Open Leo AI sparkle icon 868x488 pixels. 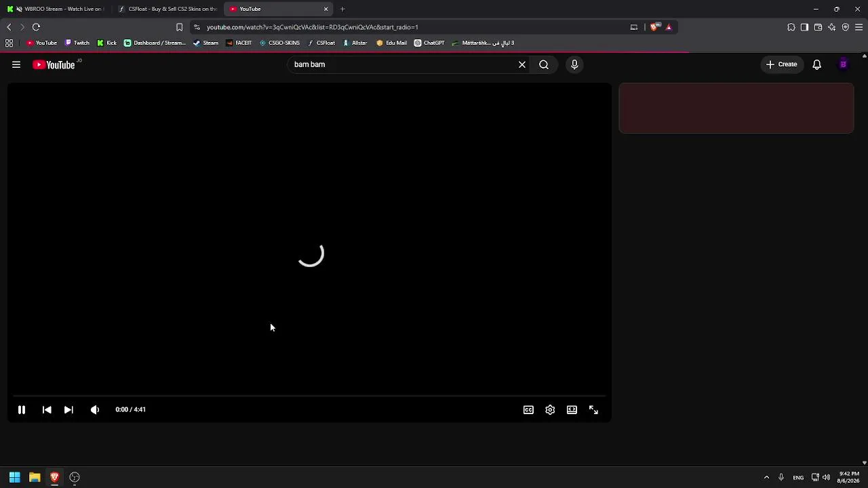(x=832, y=27)
